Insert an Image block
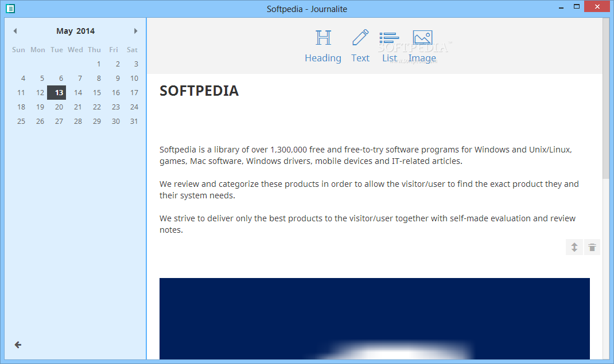This screenshot has width=614, height=364. coord(422,46)
